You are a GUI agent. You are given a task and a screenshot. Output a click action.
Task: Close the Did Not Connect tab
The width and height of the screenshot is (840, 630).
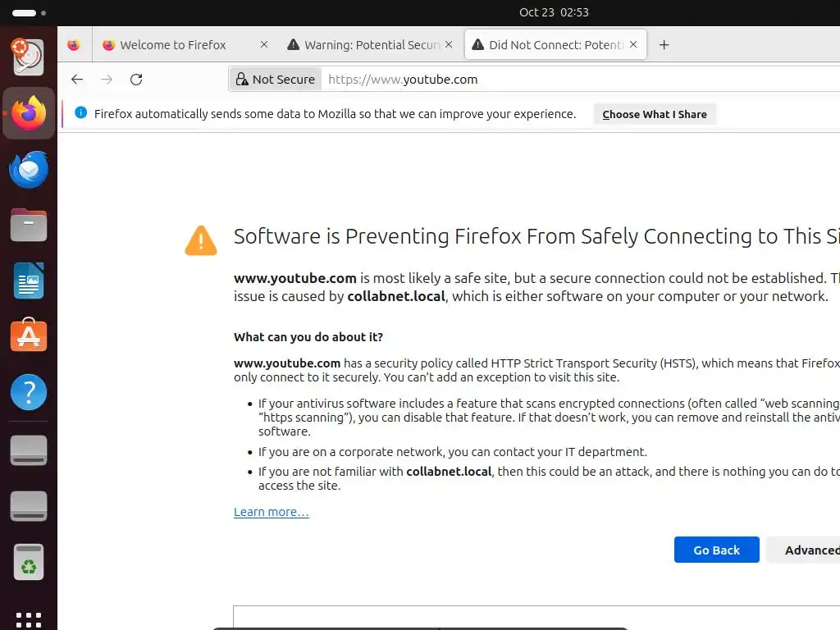point(633,45)
